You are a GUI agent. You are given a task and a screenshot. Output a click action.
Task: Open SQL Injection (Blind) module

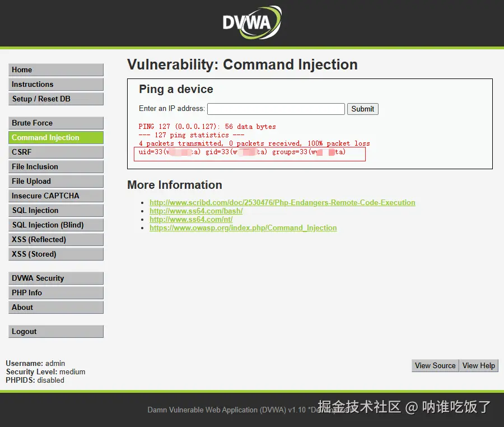[56, 225]
